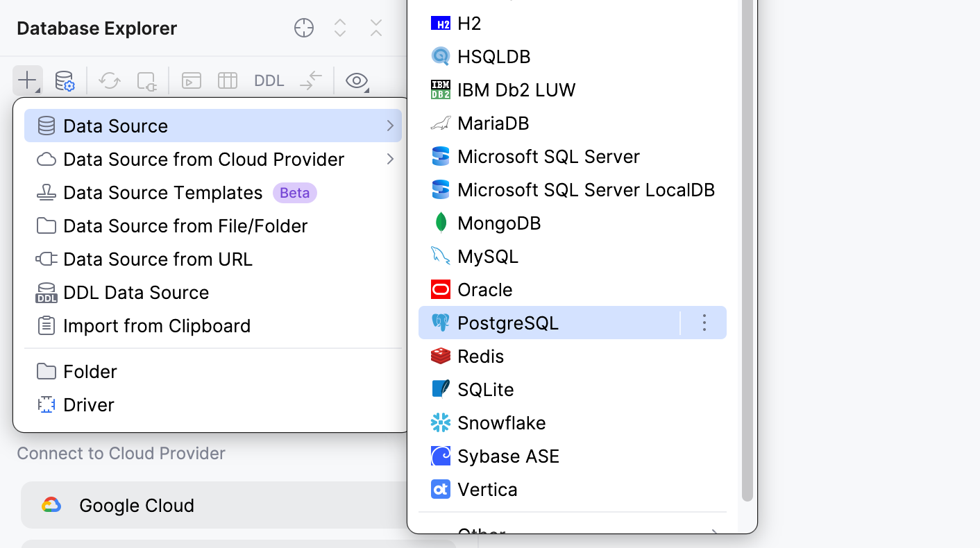980x548 pixels.
Task: Expand Data Source from Cloud Provider arrow
Action: click(x=390, y=159)
